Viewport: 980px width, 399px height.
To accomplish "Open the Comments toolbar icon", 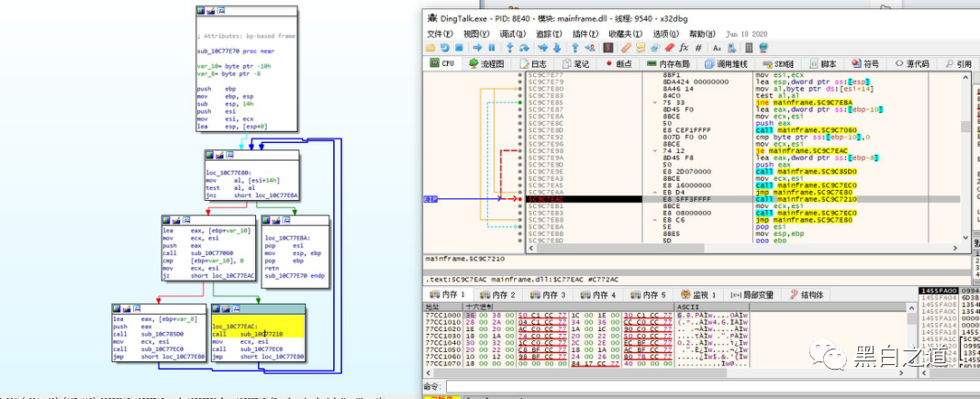I will pos(640,48).
